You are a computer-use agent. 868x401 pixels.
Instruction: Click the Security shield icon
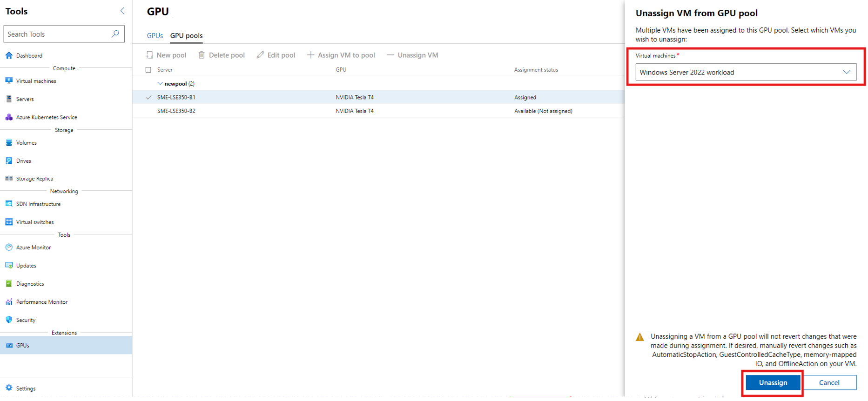pyautogui.click(x=9, y=320)
